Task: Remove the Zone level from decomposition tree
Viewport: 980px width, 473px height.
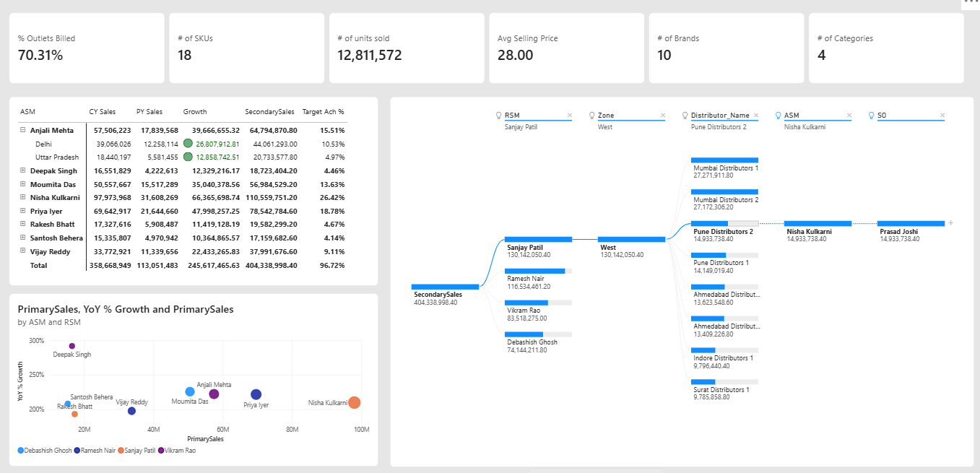Action: pyautogui.click(x=662, y=116)
